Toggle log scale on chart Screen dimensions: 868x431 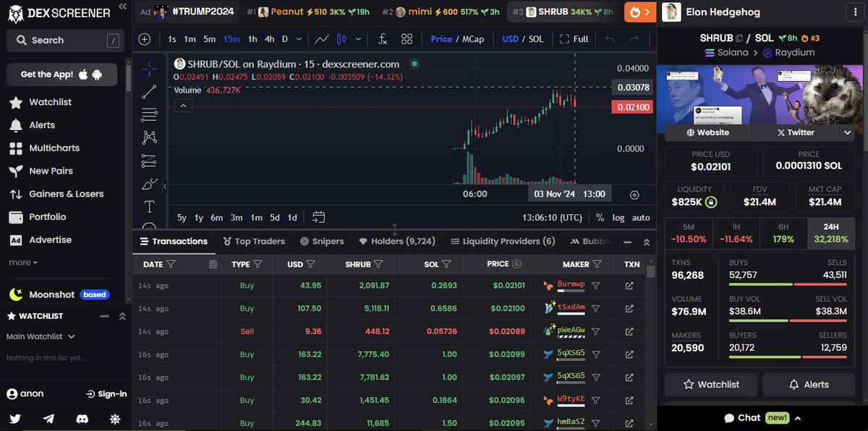618,217
